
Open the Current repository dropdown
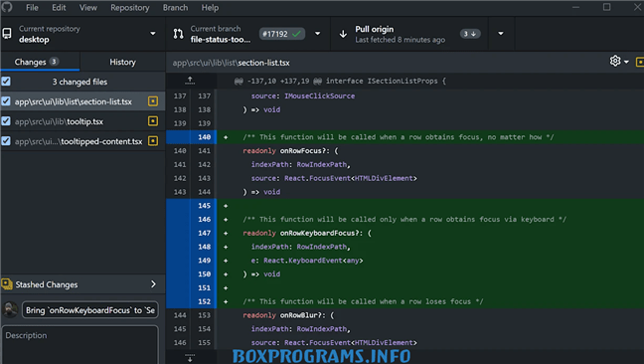(82, 34)
